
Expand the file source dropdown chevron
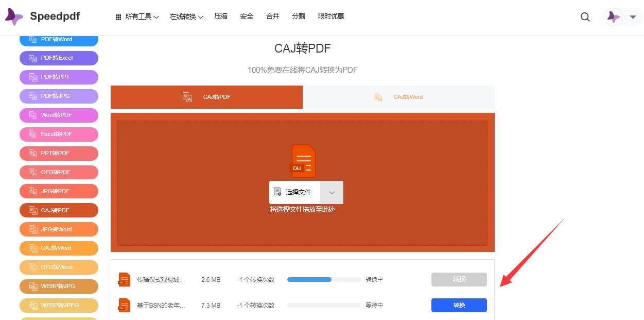point(332,192)
